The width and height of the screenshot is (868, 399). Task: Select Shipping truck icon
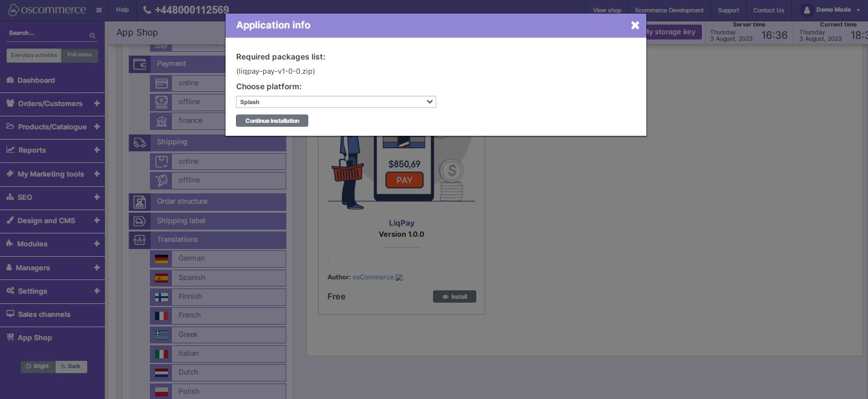[x=140, y=142]
